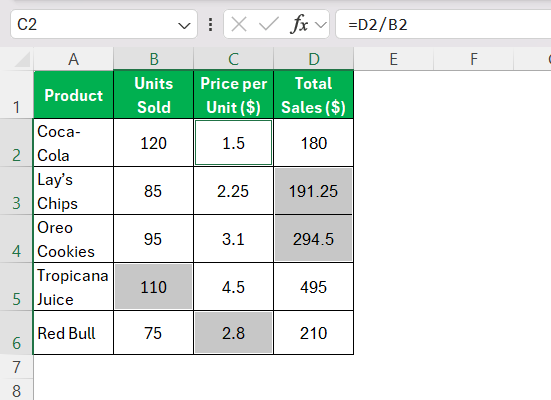Click the Product header cell
The width and height of the screenshot is (551, 400).
73,95
